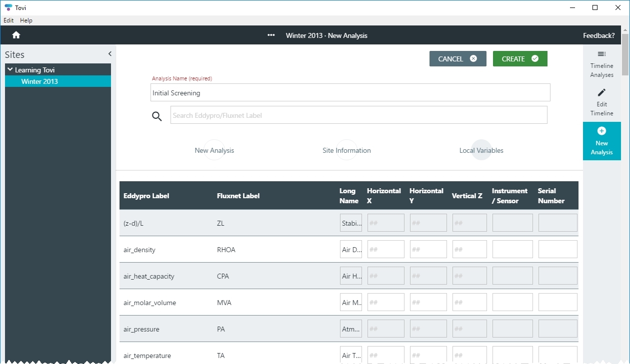Open Timeline Analyses panel

pos(601,64)
